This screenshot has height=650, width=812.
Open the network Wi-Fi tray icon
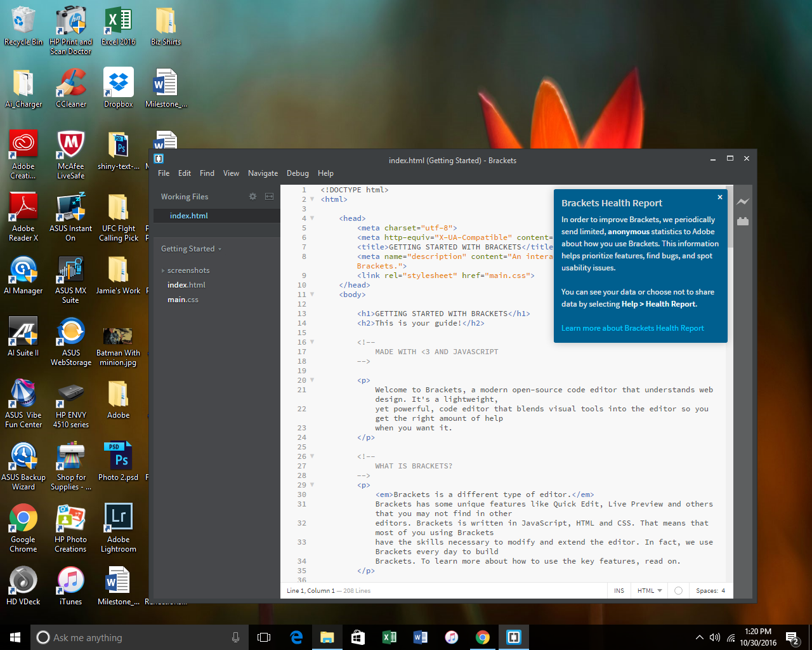pos(731,637)
